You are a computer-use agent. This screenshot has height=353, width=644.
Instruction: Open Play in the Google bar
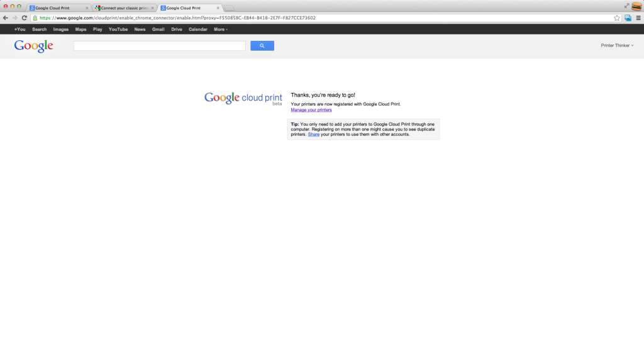(97, 30)
